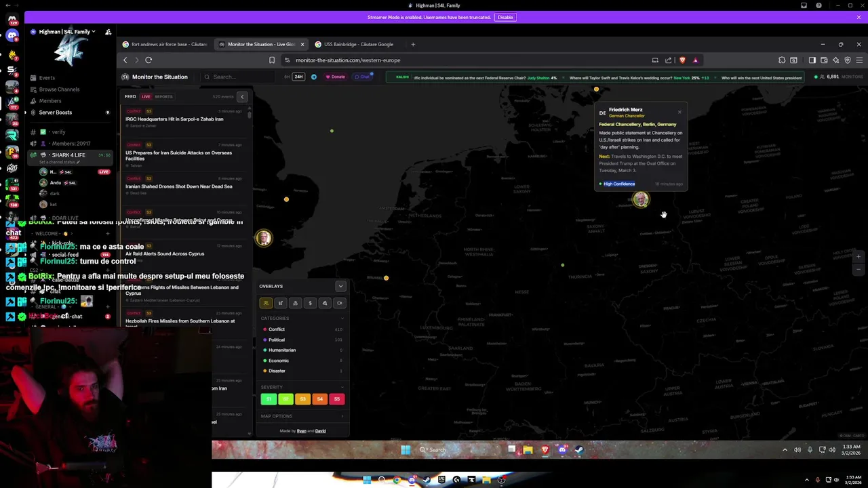The width and height of the screenshot is (868, 488).
Task: Open the browser extensions puzzle icon
Action: (x=782, y=60)
